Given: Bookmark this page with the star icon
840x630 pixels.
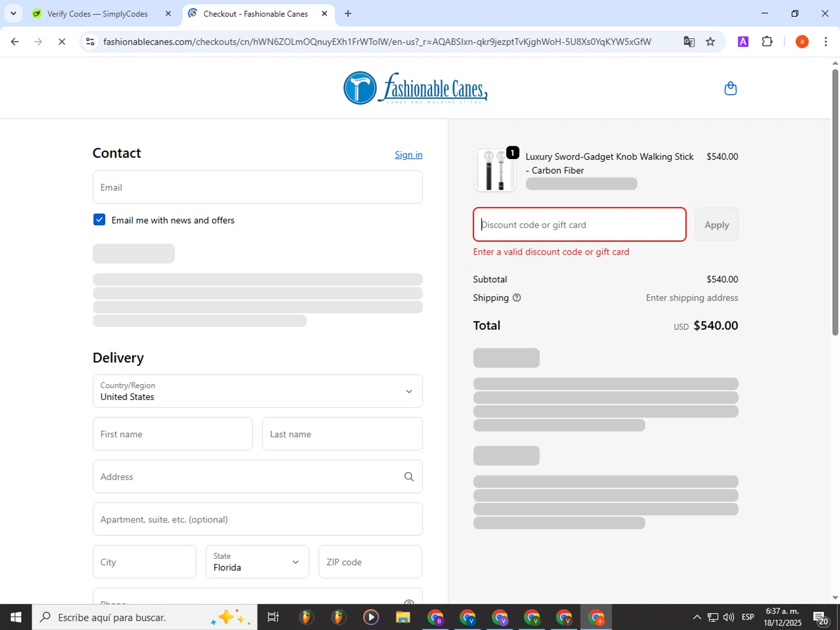Looking at the screenshot, I should pyautogui.click(x=710, y=41).
